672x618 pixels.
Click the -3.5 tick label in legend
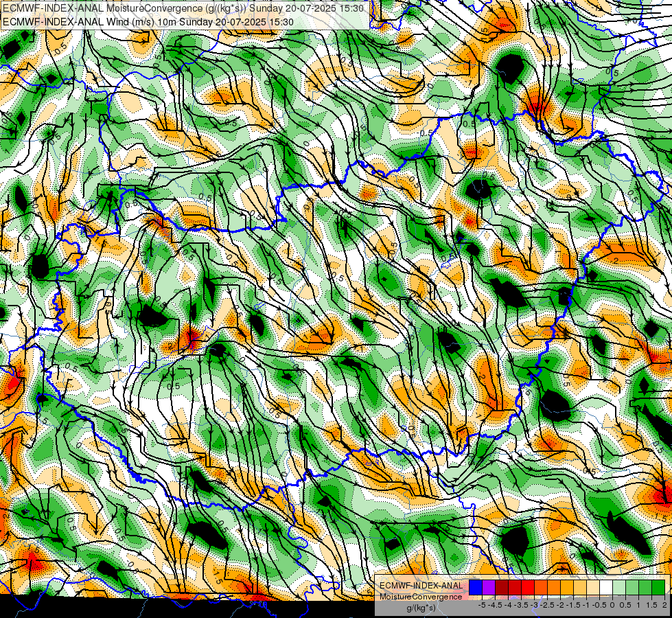(x=522, y=605)
